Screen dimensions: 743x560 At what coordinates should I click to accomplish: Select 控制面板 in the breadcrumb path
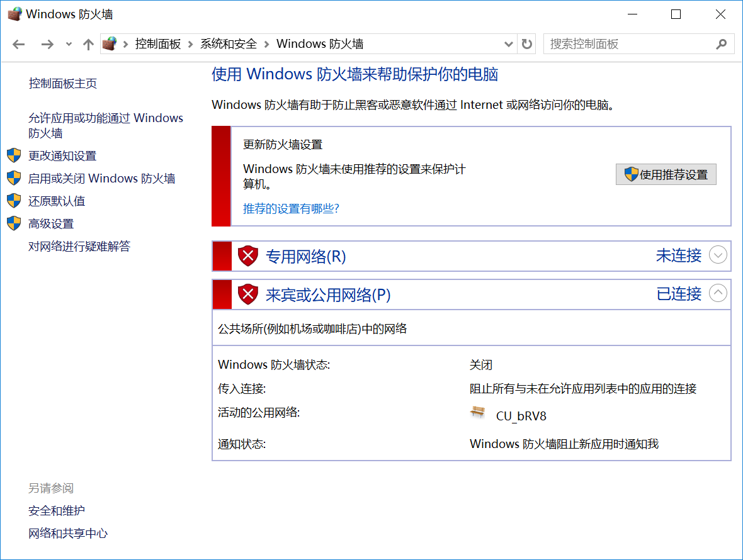tap(158, 44)
